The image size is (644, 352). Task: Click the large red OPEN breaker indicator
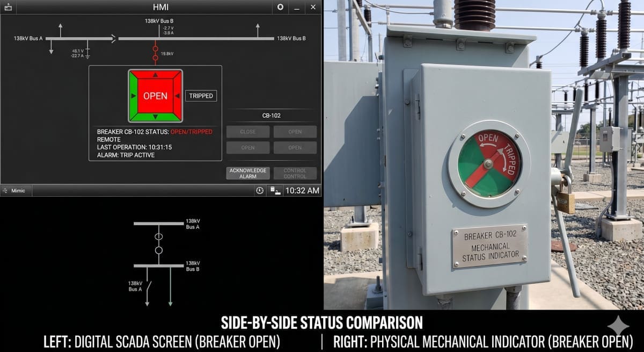(155, 96)
